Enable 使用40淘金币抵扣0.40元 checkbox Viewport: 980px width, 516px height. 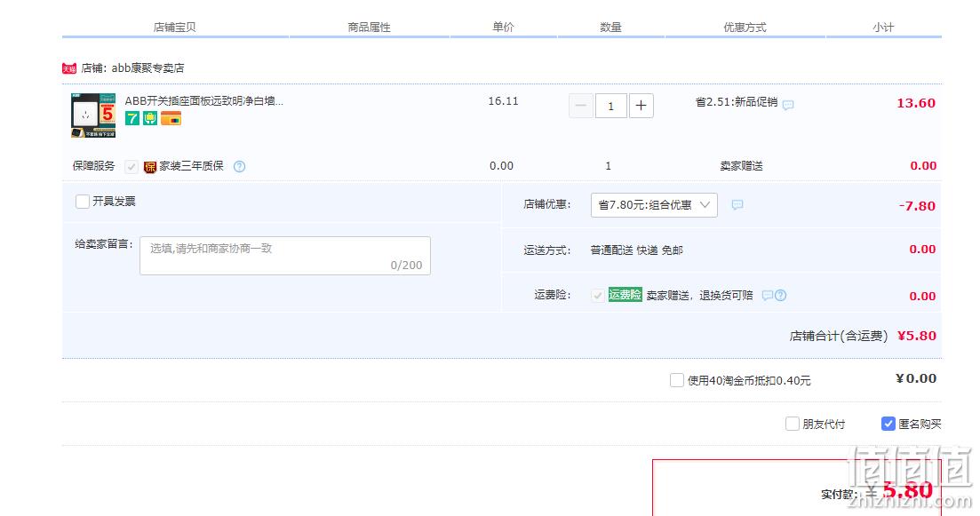coord(676,380)
